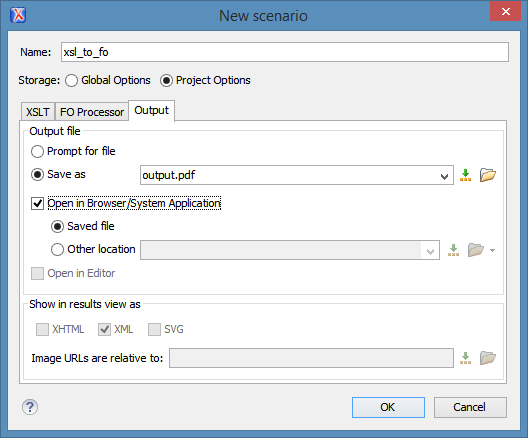The image size is (528, 438).
Task: Click the Name field containing xsl_to_fo
Action: [x=285, y=52]
